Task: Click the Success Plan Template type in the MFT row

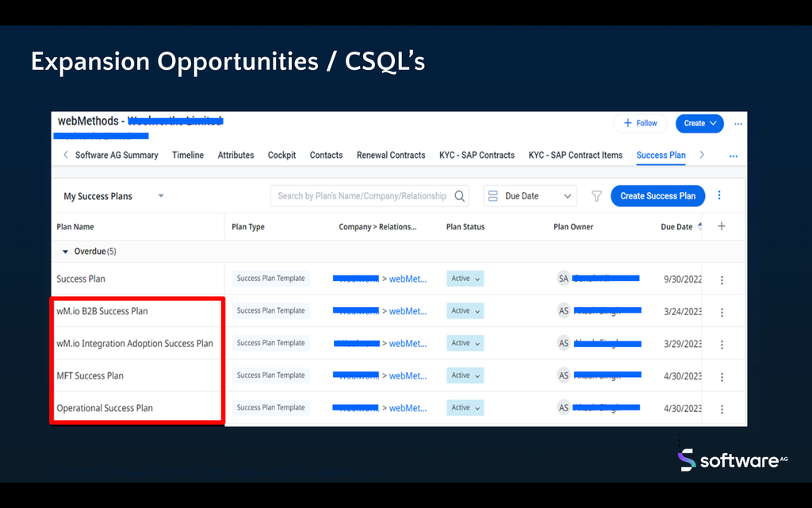Action: (271, 375)
